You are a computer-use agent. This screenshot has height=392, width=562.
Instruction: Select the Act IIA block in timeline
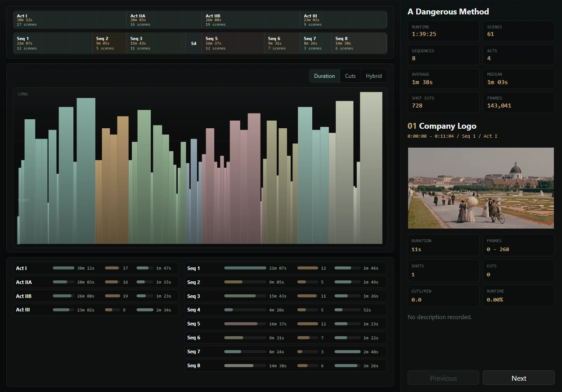pyautogui.click(x=164, y=20)
